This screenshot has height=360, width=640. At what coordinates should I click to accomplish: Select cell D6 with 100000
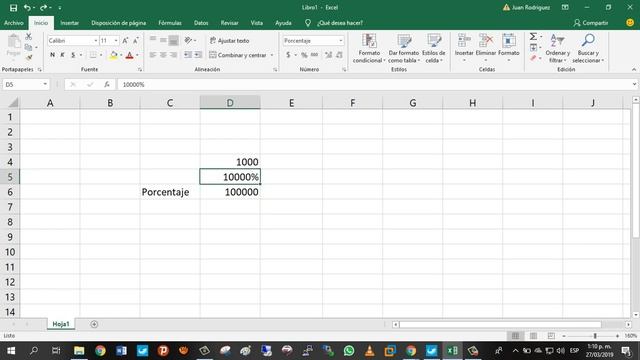(x=230, y=192)
